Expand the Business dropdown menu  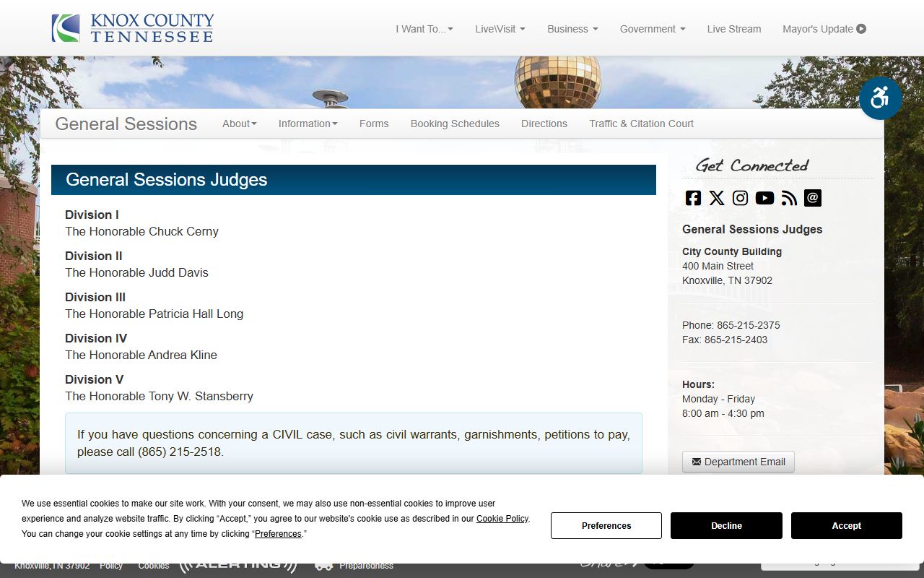pos(572,29)
